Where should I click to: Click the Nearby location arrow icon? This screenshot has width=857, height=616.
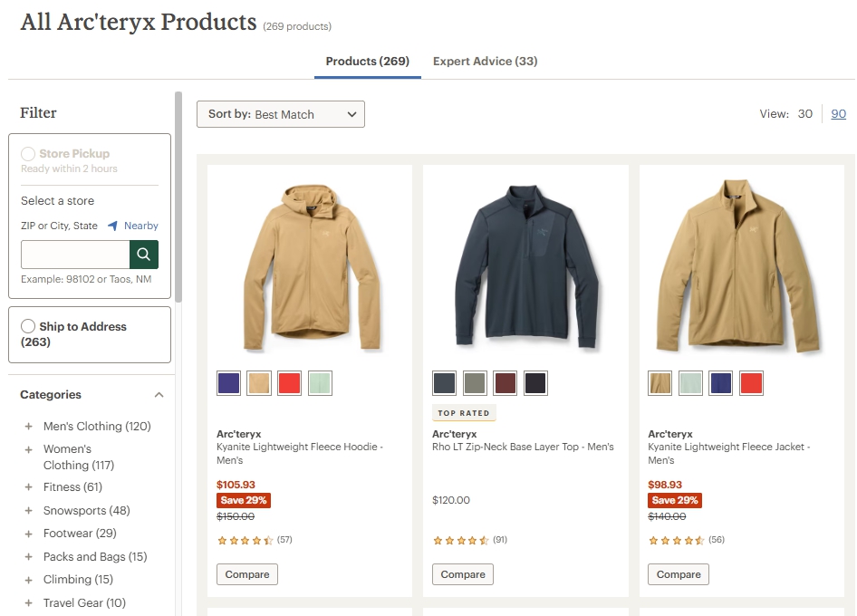112,226
